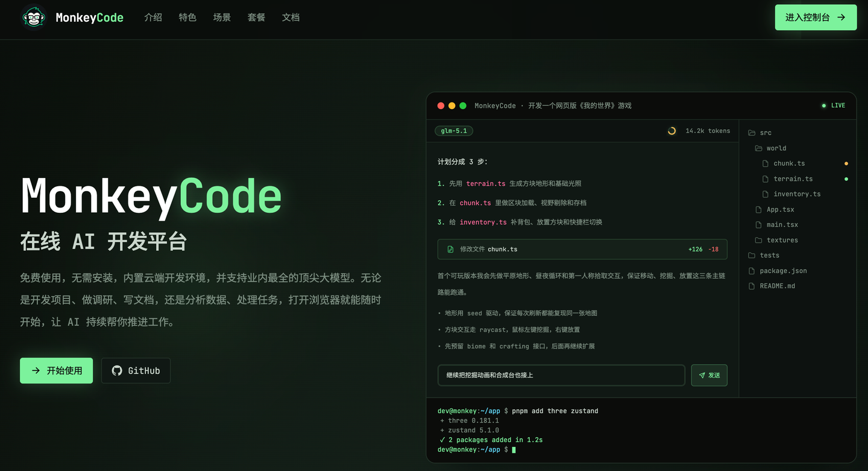
Task: Click the modified file card for chunk.ts
Action: pyautogui.click(x=582, y=249)
